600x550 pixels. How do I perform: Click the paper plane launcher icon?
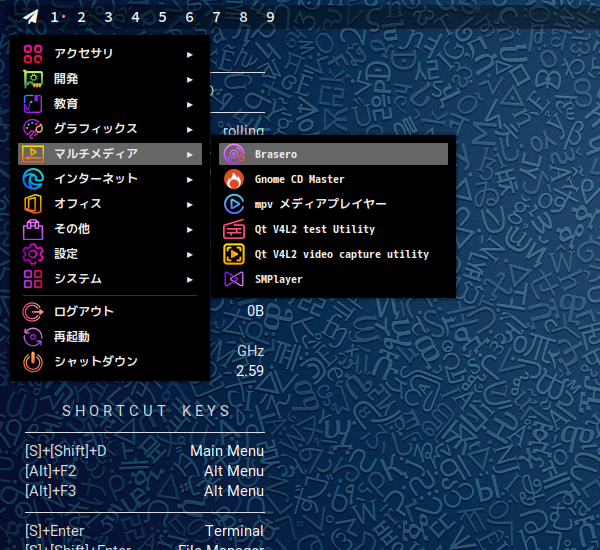[x=31, y=16]
